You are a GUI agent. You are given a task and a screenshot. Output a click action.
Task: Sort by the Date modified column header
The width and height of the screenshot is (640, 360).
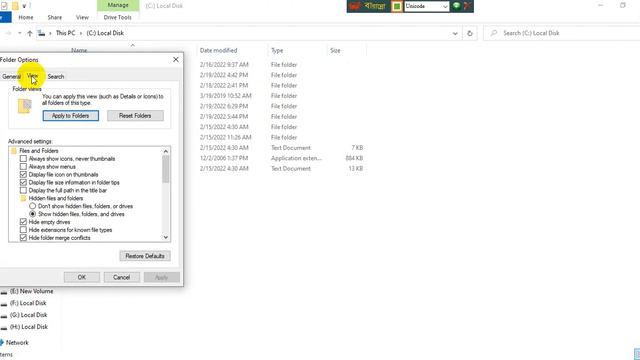pyautogui.click(x=218, y=51)
